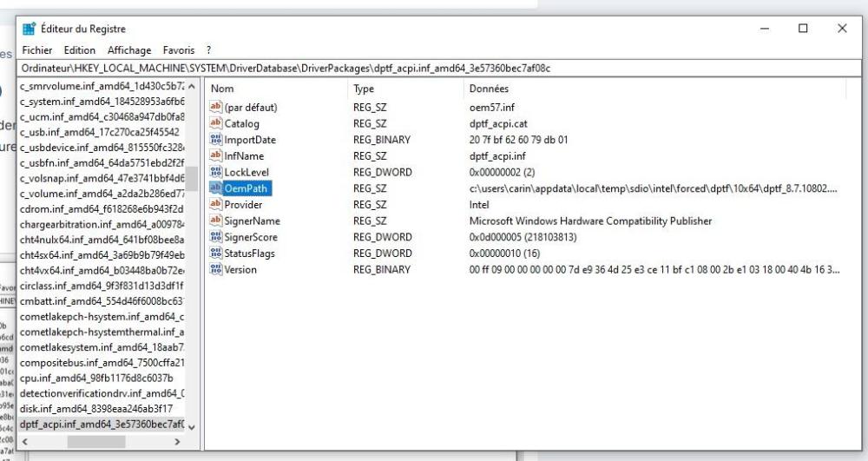This screenshot has height=461, width=868.
Task: Select the ImportDate binary value icon
Action: pyautogui.click(x=216, y=140)
